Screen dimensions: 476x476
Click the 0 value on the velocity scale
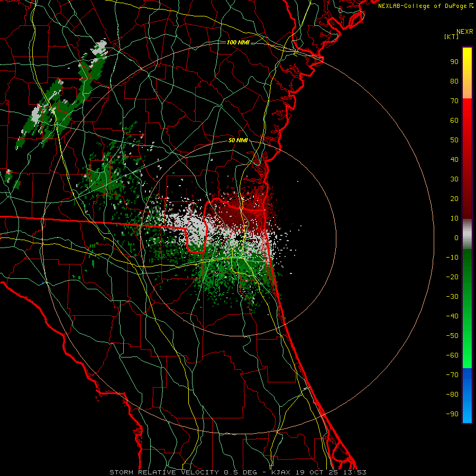tap(456, 238)
